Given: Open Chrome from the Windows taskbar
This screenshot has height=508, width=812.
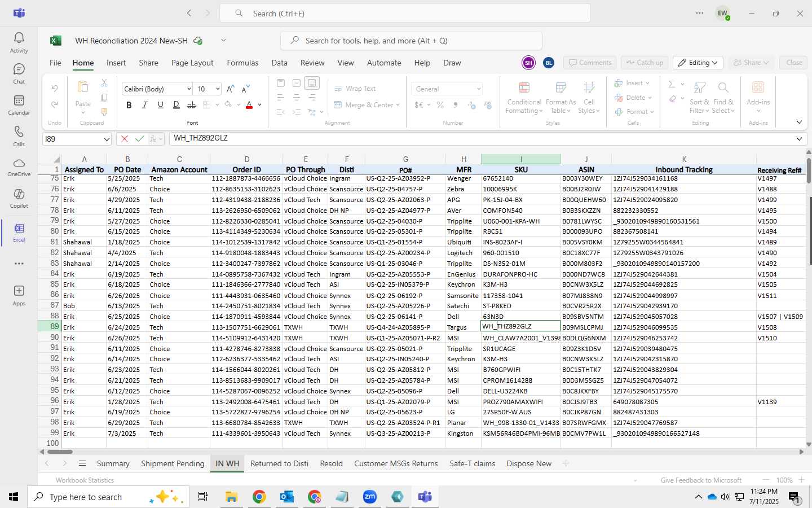Looking at the screenshot, I should pyautogui.click(x=259, y=497).
